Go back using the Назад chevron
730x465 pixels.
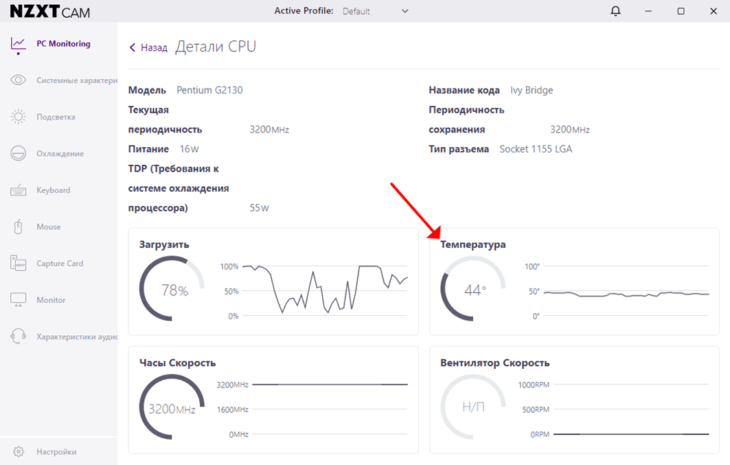pyautogui.click(x=132, y=47)
